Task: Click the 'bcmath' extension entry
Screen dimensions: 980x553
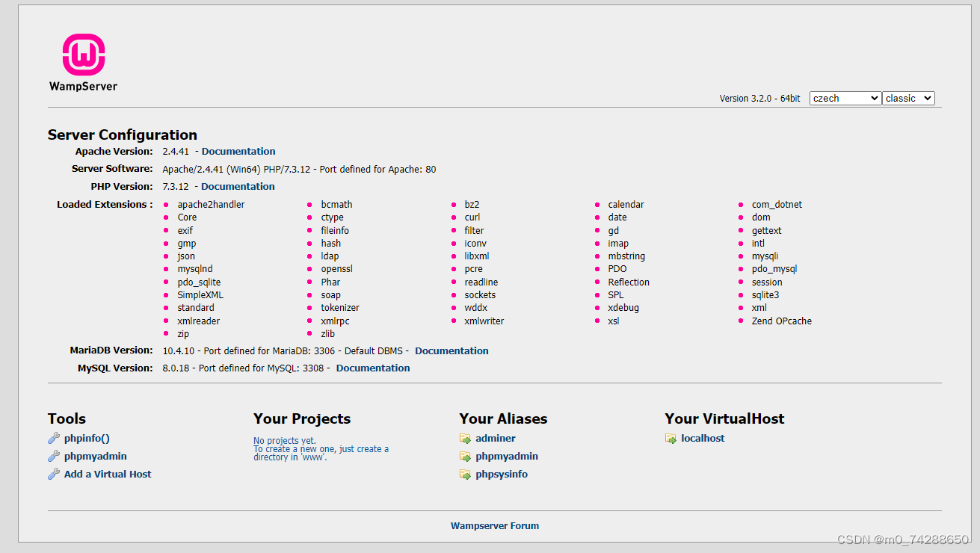Action: pyautogui.click(x=337, y=205)
